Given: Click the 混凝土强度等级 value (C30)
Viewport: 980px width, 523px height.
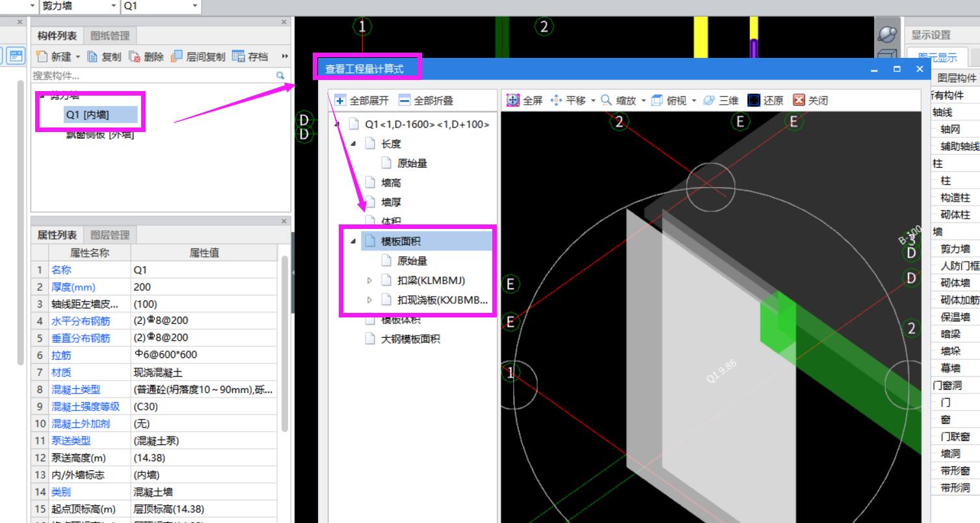Looking at the screenshot, I should tap(204, 407).
